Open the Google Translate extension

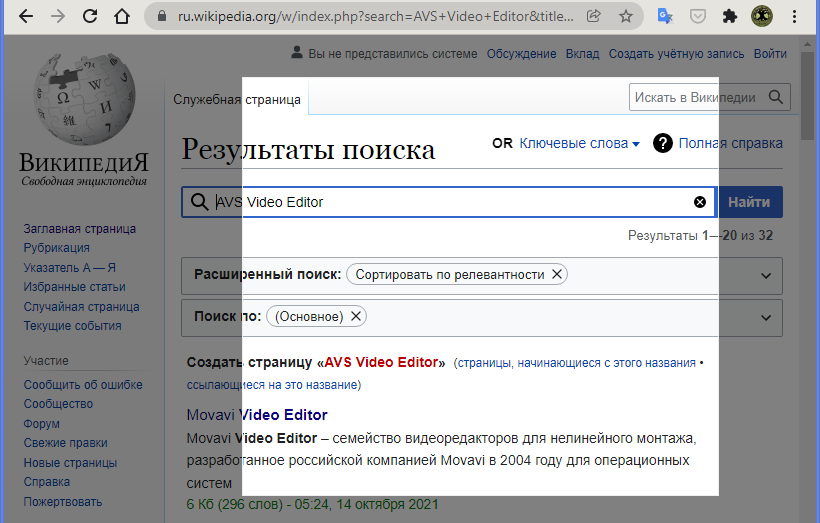click(x=665, y=17)
